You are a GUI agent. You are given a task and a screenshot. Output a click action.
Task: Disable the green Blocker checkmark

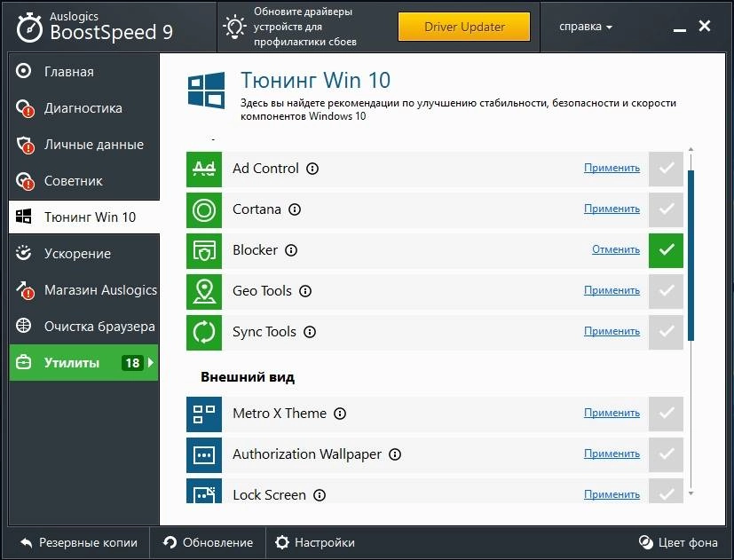point(667,250)
